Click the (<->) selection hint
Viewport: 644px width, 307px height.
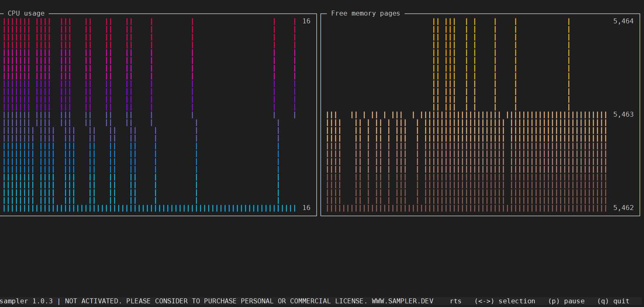coord(504,301)
